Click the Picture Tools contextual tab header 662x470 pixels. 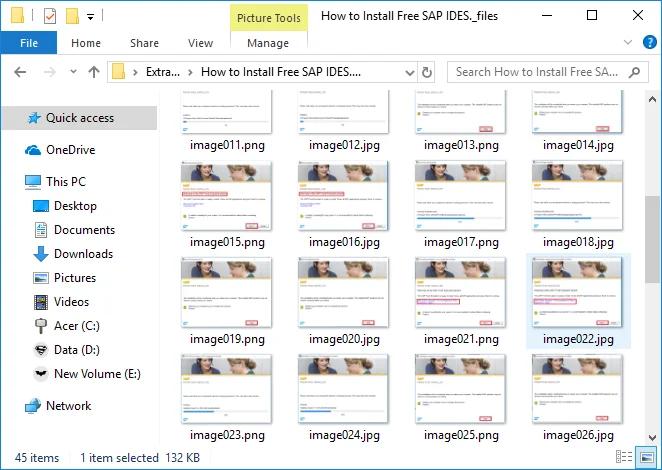[x=269, y=18]
